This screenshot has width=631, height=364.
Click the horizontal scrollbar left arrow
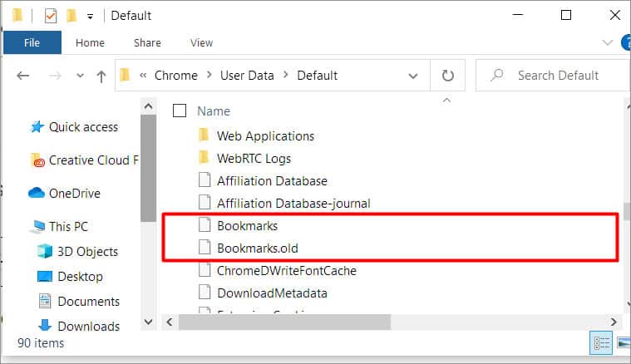coord(170,322)
